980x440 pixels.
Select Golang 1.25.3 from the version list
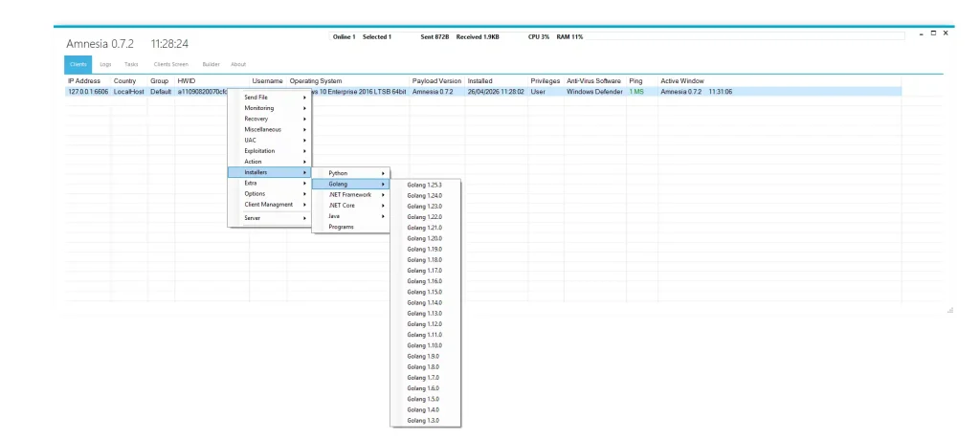pos(424,185)
